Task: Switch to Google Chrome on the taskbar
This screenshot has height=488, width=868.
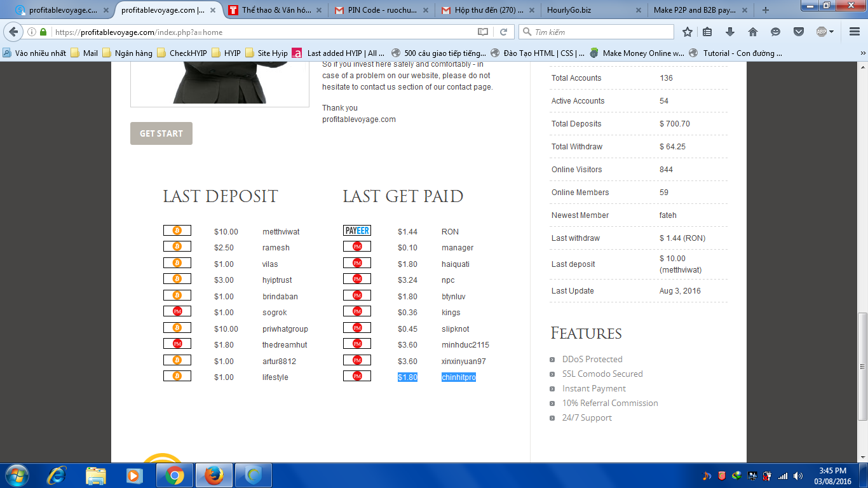Action: pyautogui.click(x=175, y=475)
